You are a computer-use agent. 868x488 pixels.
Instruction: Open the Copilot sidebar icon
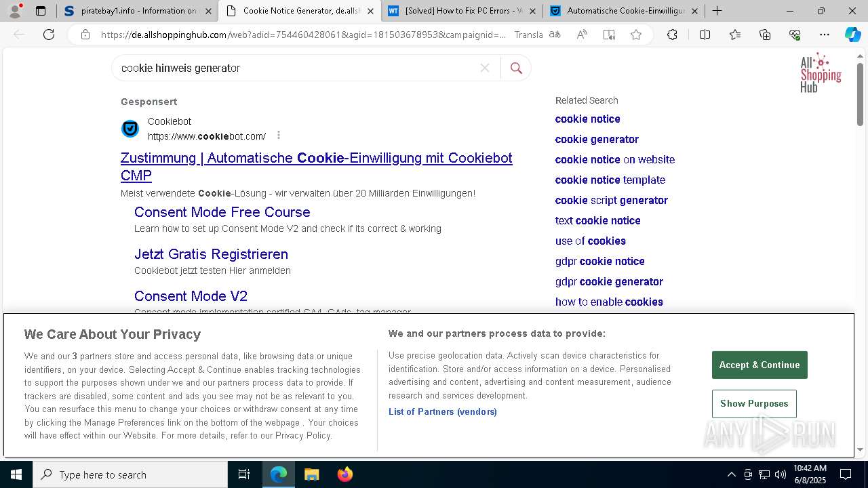point(852,35)
